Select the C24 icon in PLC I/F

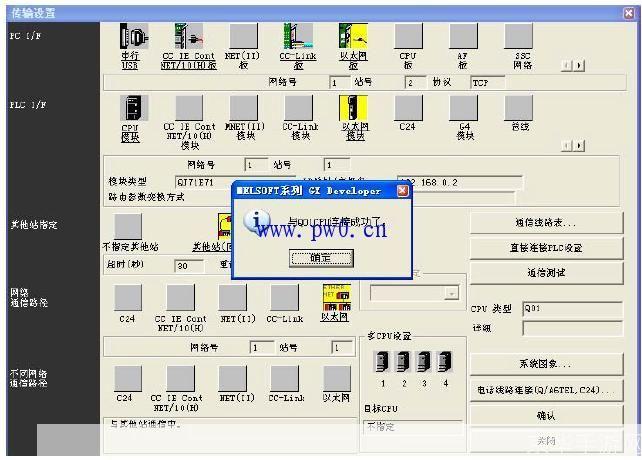click(408, 108)
